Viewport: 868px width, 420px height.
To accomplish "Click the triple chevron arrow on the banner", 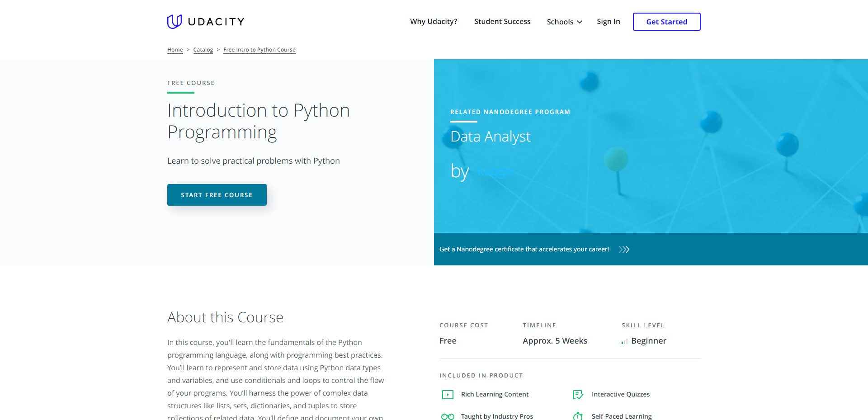I will (624, 249).
